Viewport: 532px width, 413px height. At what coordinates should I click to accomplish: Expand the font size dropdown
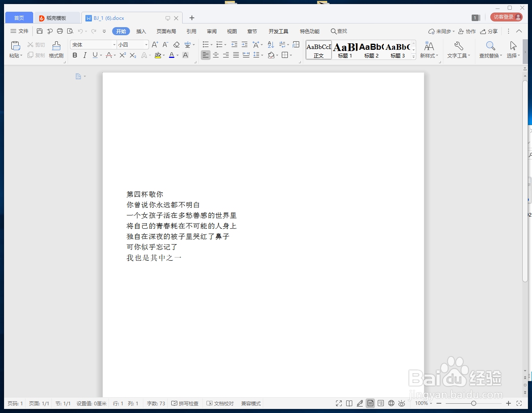[x=146, y=45]
